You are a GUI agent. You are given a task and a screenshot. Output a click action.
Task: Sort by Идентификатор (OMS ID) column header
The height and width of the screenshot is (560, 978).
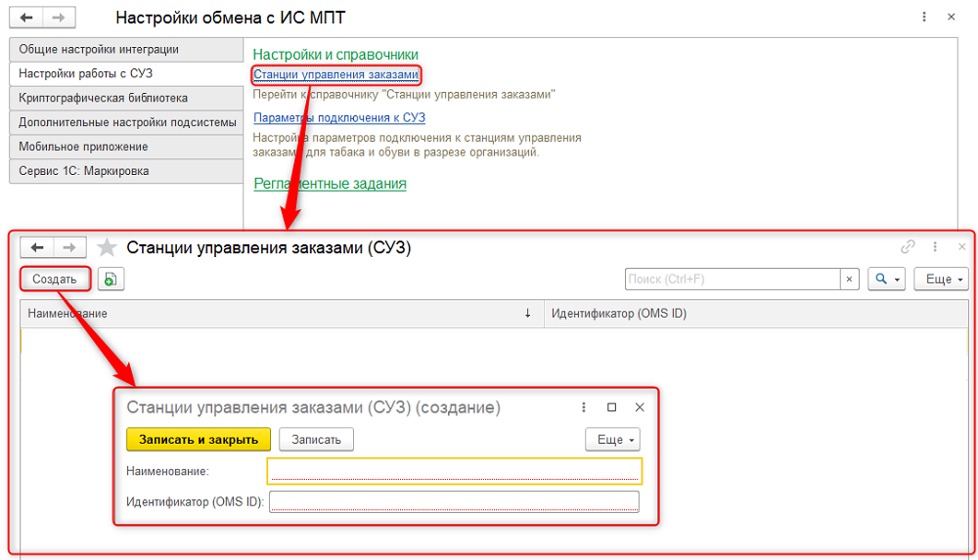click(x=756, y=314)
